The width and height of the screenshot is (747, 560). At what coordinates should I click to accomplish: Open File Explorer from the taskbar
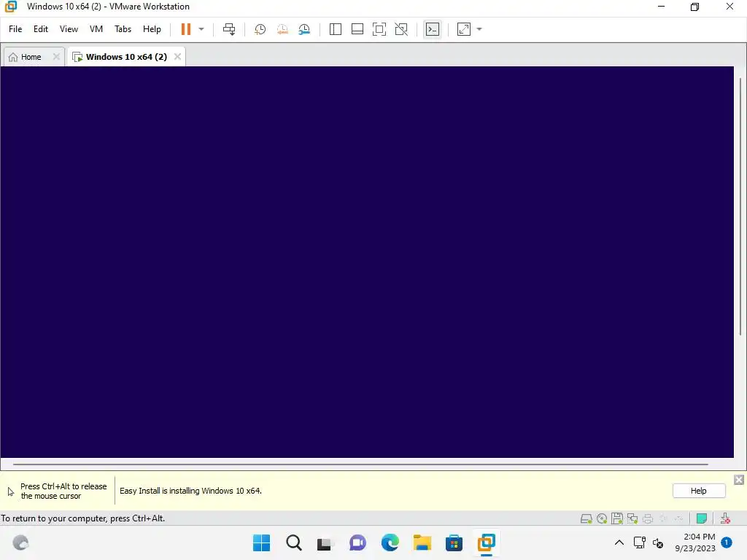click(x=422, y=542)
